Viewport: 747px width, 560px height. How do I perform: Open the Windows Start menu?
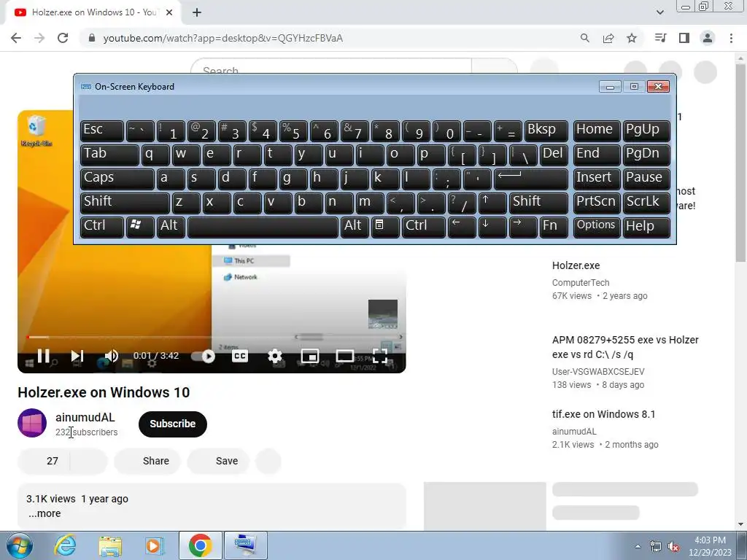tap(20, 545)
